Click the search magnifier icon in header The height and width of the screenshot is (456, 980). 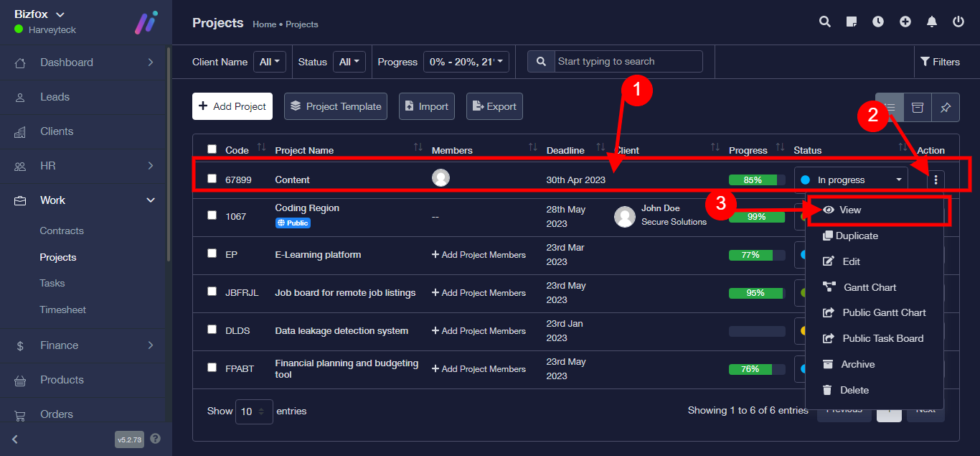coord(825,22)
